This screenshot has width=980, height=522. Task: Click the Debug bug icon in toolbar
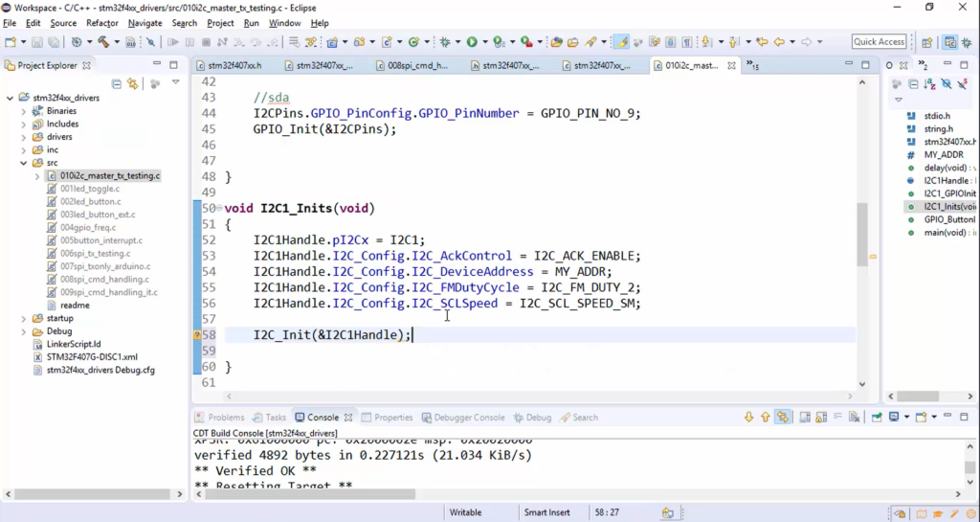[x=445, y=42]
